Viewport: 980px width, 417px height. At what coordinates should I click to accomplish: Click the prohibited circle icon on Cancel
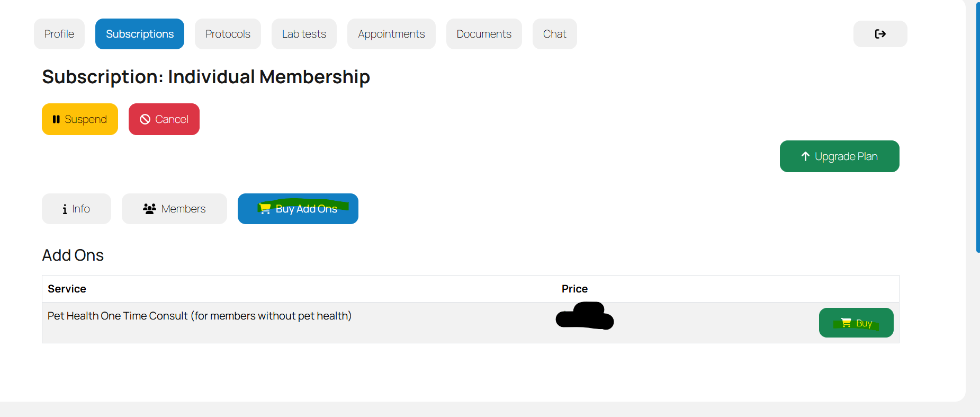tap(145, 119)
